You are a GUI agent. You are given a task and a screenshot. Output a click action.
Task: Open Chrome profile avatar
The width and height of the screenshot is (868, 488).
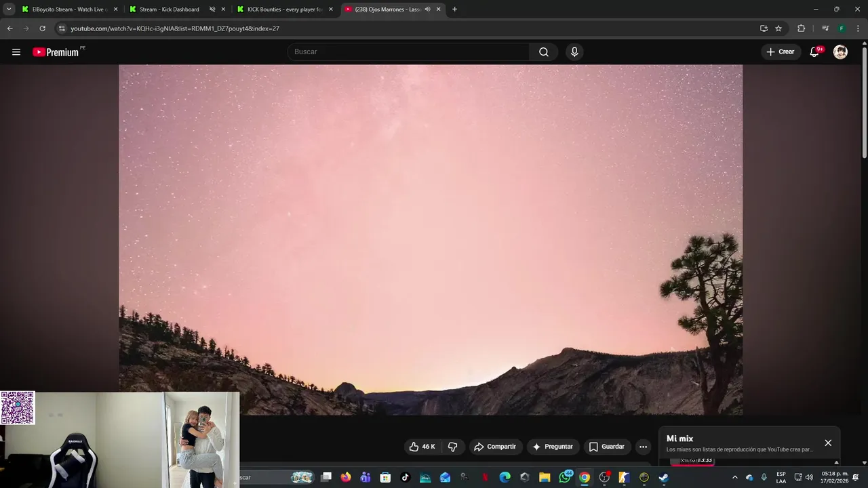(x=842, y=28)
